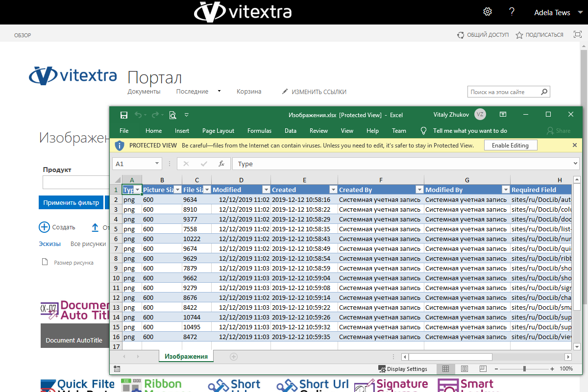Screen dimensions: 588x392
Task: Click Display Settings in the status bar
Action: tap(403, 369)
